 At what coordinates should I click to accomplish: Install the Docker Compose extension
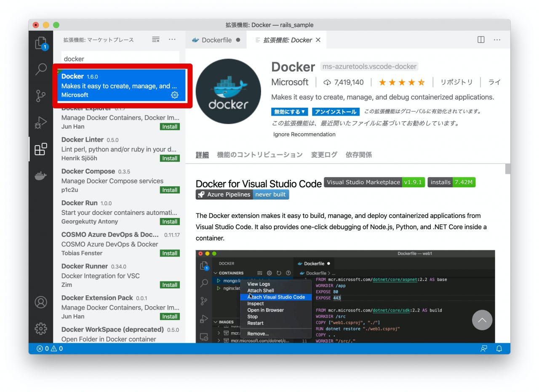(170, 190)
